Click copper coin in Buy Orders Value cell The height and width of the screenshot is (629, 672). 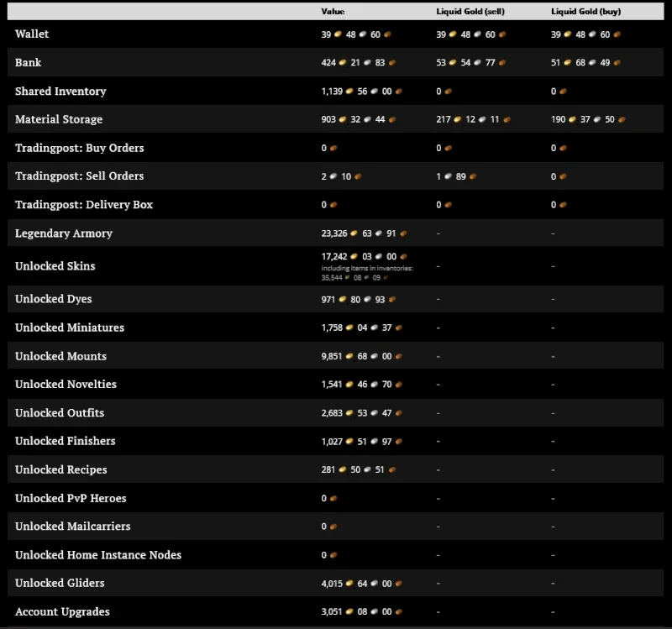pyautogui.click(x=333, y=148)
